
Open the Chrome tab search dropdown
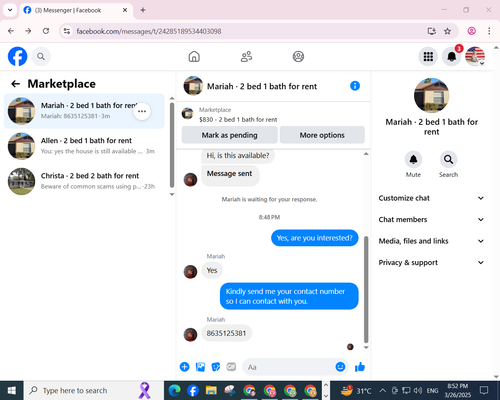(10, 10)
